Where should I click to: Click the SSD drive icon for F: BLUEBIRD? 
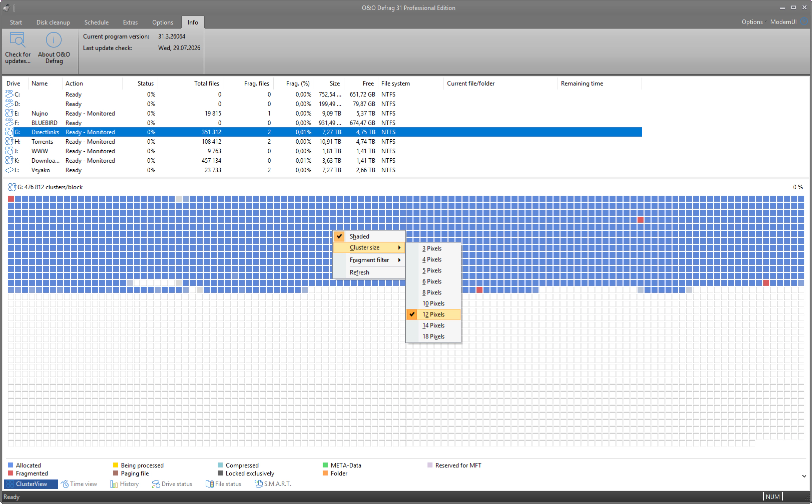point(9,123)
